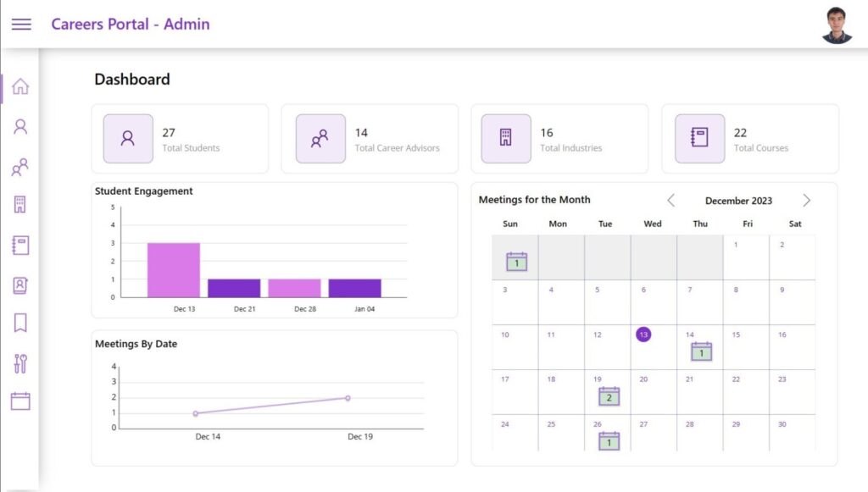Open the calendar icon in sidebar
This screenshot has width=868, height=492.
pyautogui.click(x=20, y=401)
